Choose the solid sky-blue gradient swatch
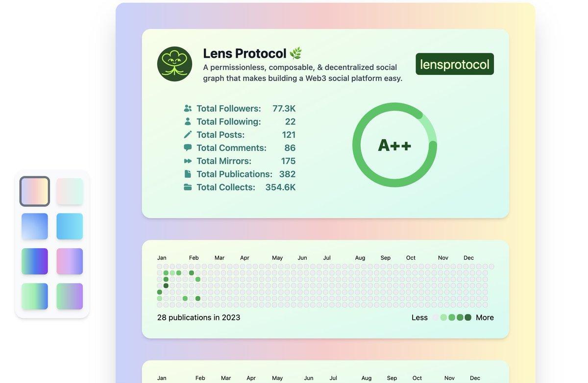This screenshot has height=383, width=588. tap(70, 226)
